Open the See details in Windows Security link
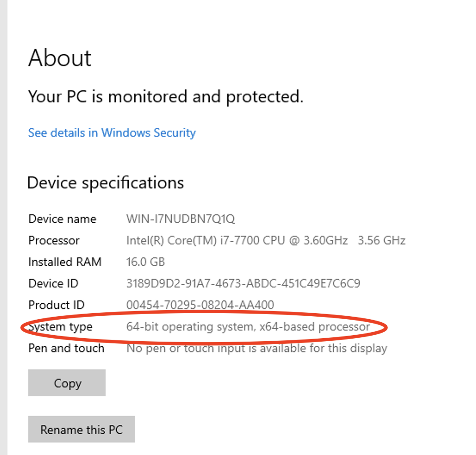This screenshot has height=455, width=476. click(112, 133)
